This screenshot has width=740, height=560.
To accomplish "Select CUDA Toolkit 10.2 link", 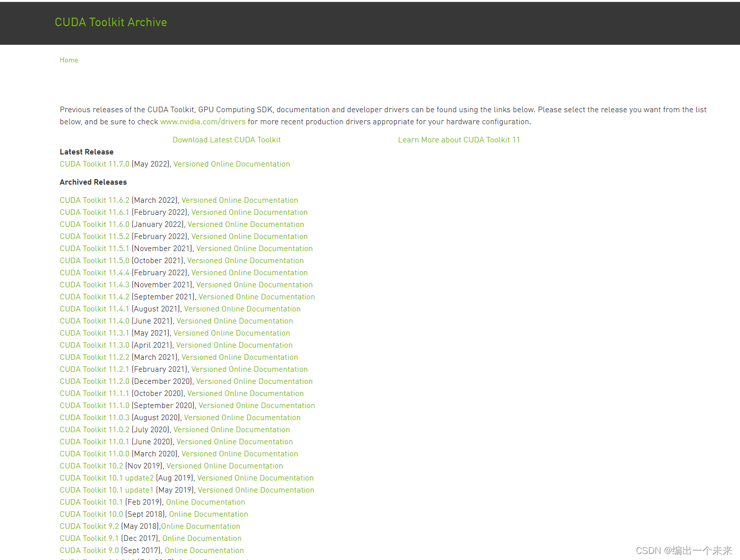I will [92, 466].
